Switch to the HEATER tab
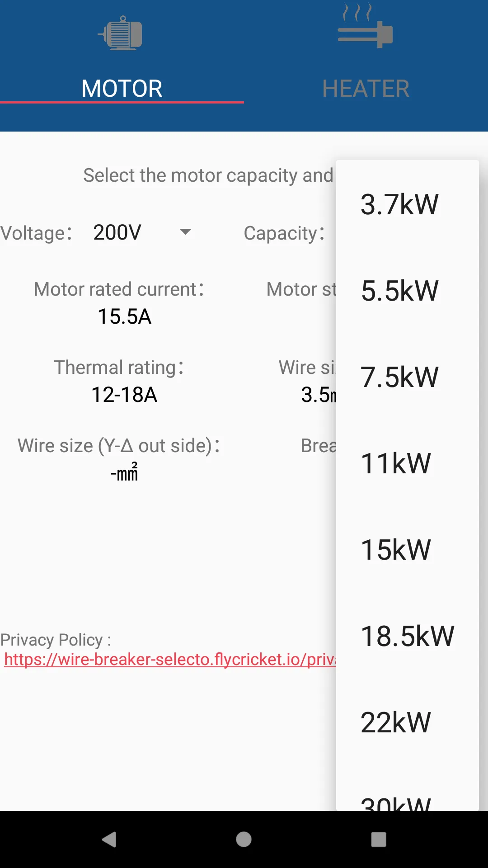This screenshot has width=488, height=868. pyautogui.click(x=366, y=89)
